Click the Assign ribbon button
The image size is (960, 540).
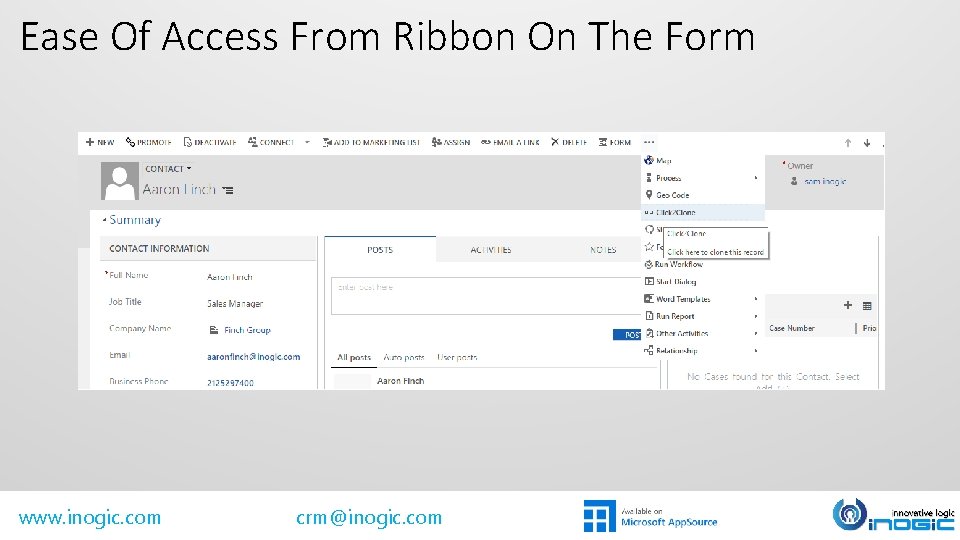click(x=451, y=142)
